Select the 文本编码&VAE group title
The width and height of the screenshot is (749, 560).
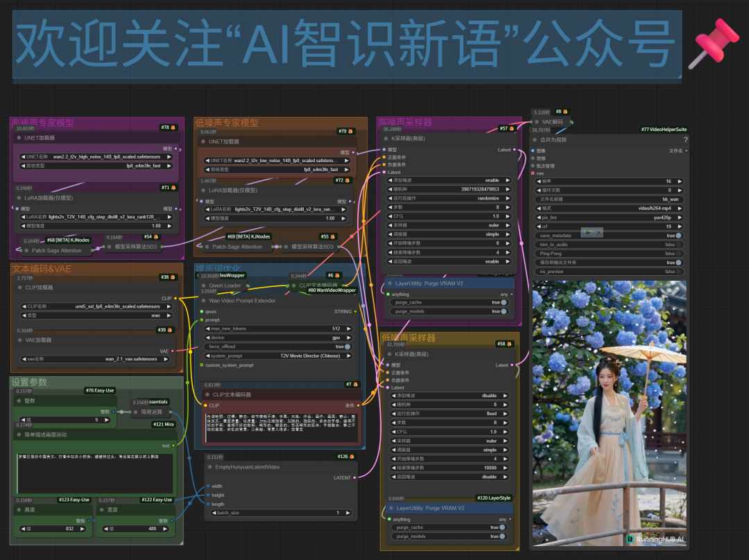(x=42, y=269)
